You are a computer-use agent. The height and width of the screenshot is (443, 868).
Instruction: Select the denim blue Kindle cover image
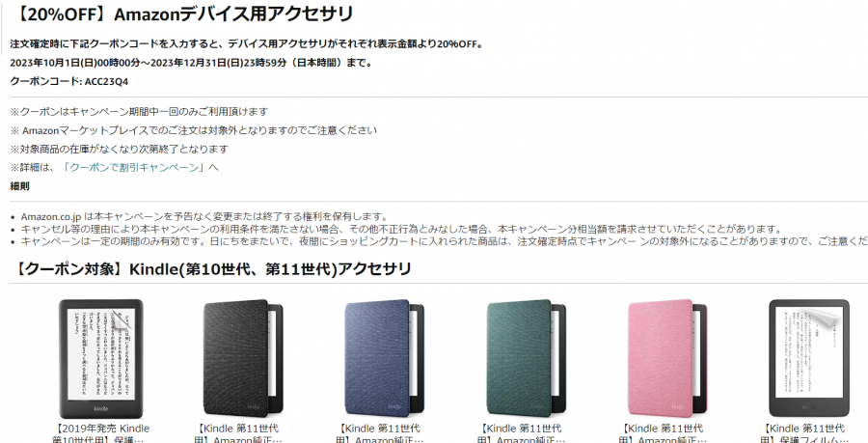(x=385, y=359)
